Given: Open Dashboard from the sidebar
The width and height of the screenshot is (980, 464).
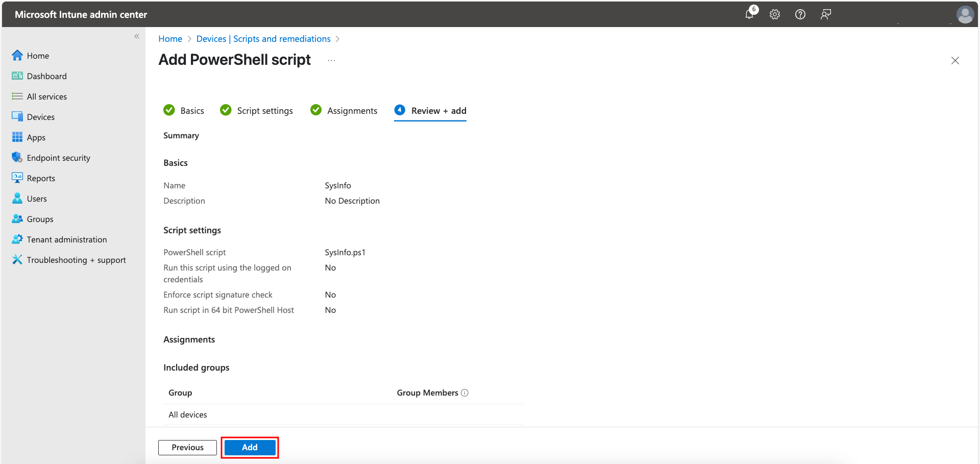Looking at the screenshot, I should point(46,76).
